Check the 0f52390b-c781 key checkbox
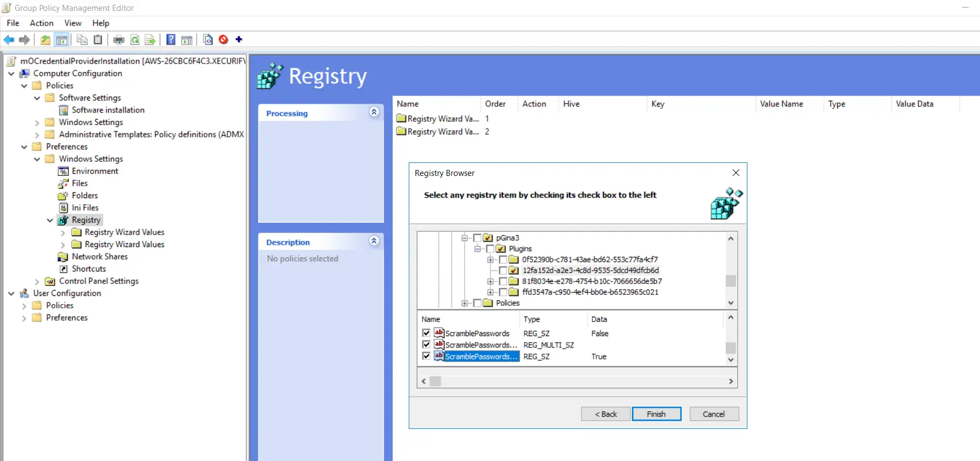 coord(503,260)
